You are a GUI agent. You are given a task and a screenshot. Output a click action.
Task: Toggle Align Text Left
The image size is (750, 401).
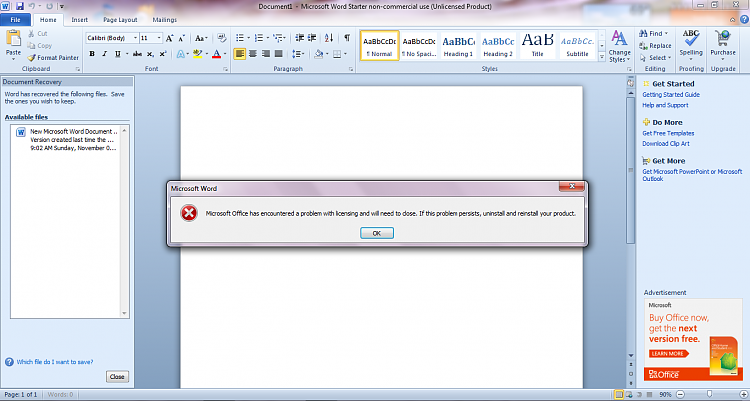240,54
